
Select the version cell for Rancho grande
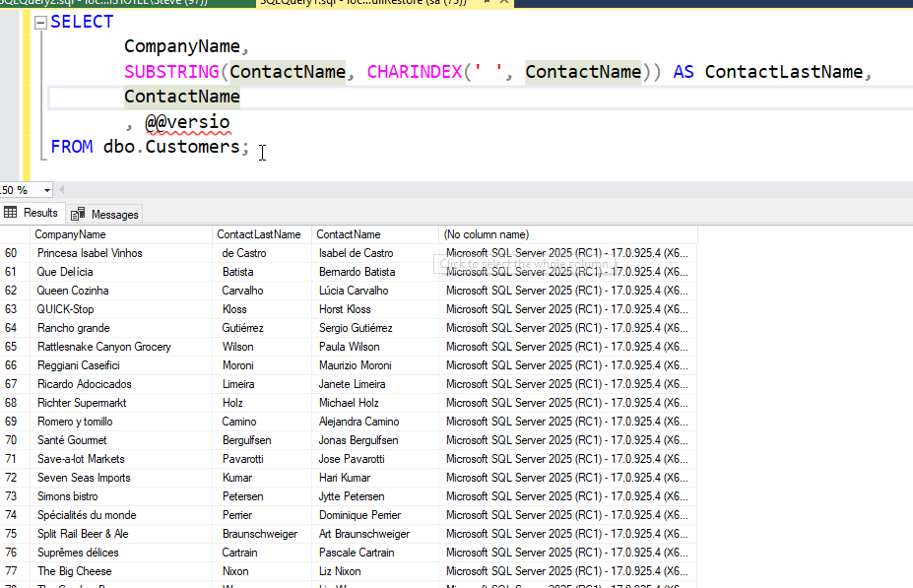(566, 328)
